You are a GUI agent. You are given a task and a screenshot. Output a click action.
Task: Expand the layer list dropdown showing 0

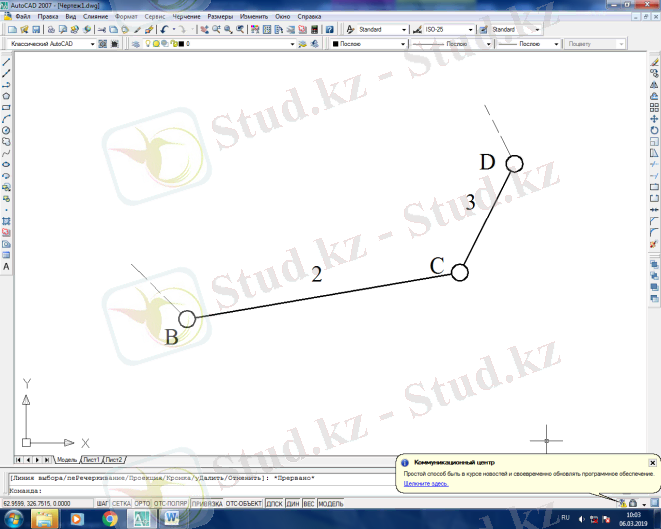point(292,44)
